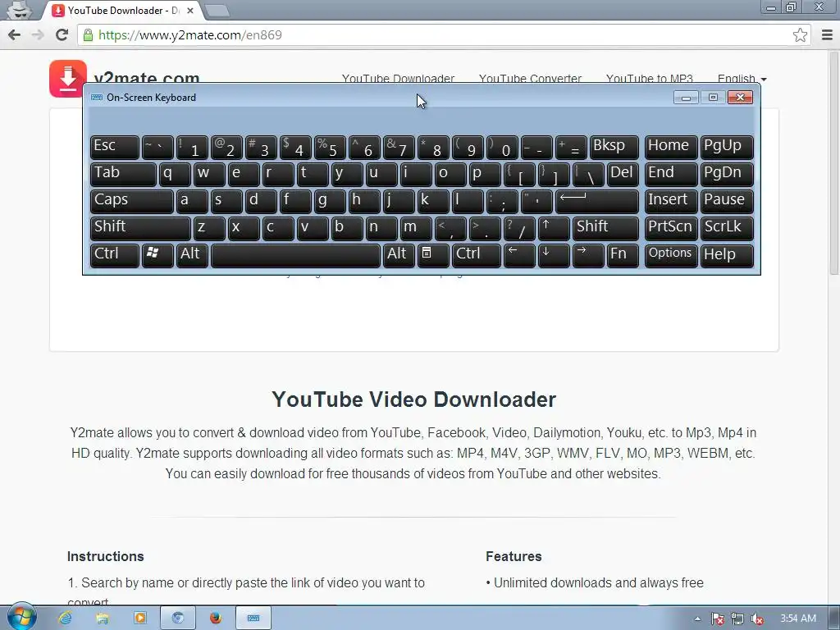Click the Home key

[671, 147]
